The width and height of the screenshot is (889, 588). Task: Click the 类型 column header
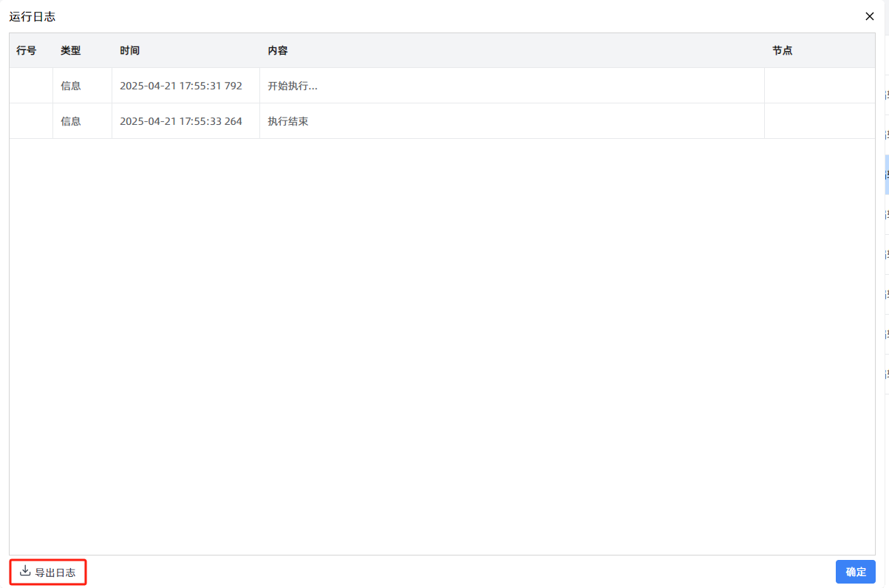69,49
